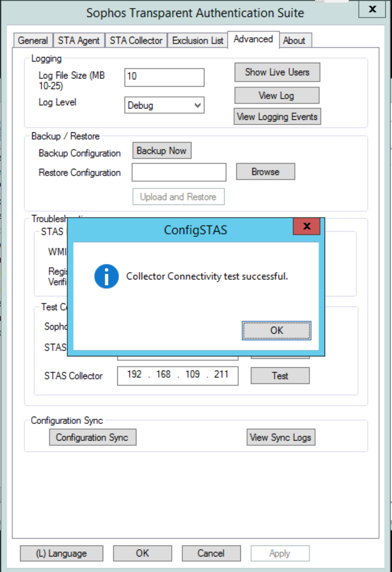The image size is (392, 572).
Task: Click the Cancel button
Action: point(211,553)
